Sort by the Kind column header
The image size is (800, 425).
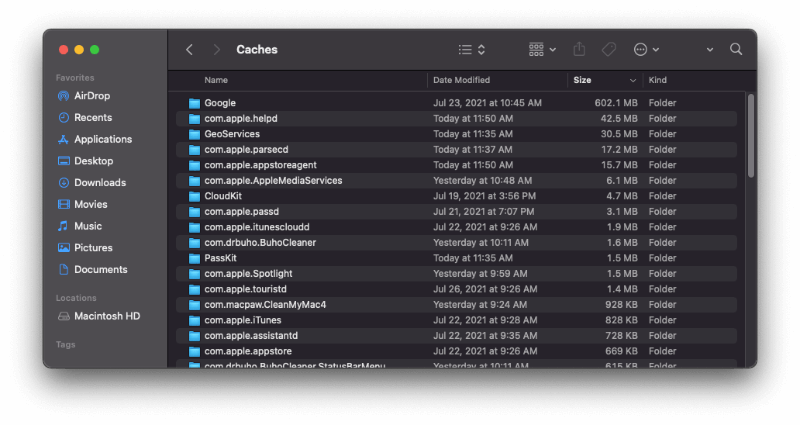[658, 80]
